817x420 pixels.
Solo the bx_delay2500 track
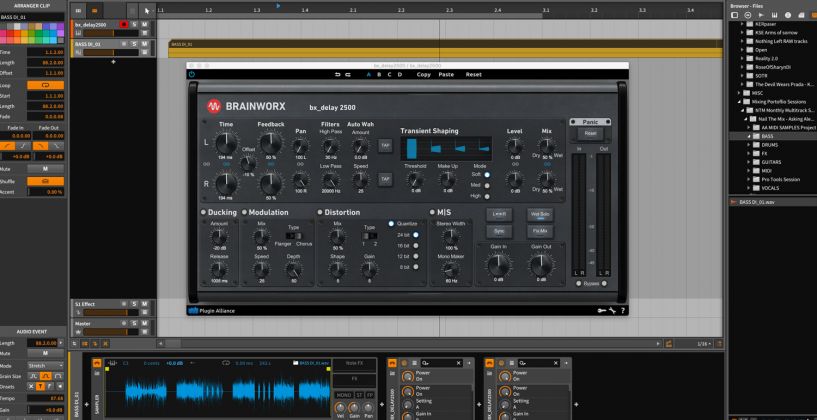click(134, 24)
